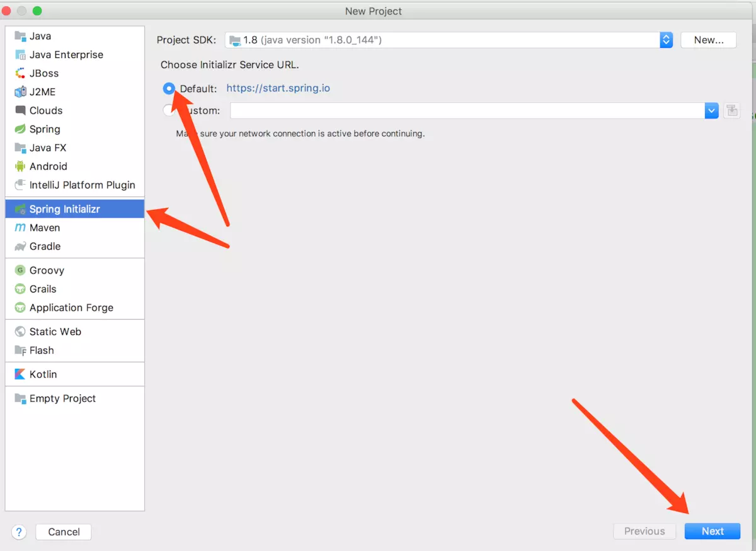This screenshot has width=756, height=551.
Task: Choose Application Forge from the list
Action: pos(74,308)
